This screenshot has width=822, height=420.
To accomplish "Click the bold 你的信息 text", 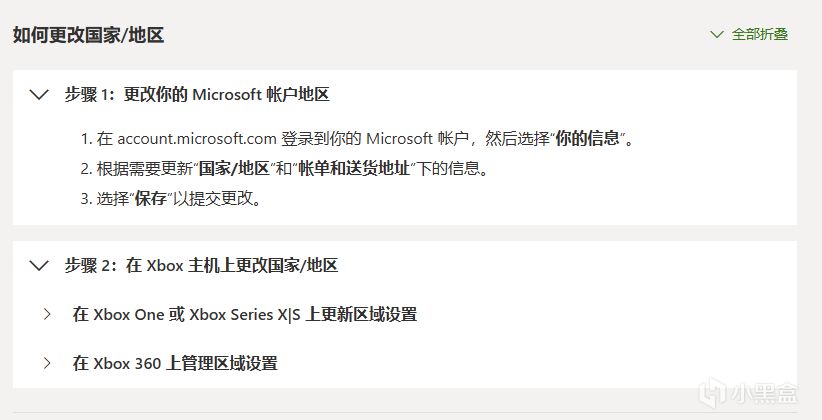I will click(x=597, y=139).
